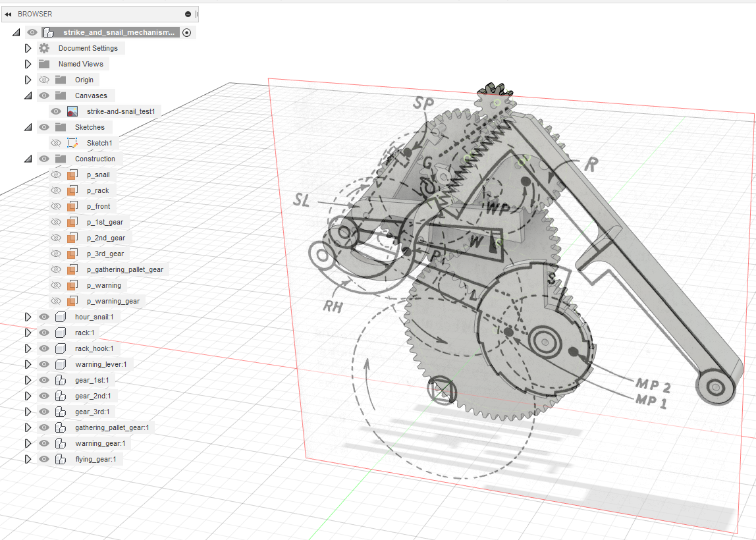This screenshot has height=540, width=756.
Task: Collapse the strike_and_snail_mechanism root node
Action: tap(16, 32)
